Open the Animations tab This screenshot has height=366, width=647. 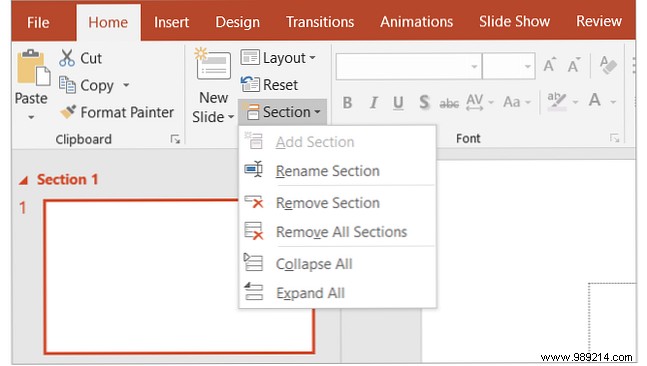(x=416, y=22)
